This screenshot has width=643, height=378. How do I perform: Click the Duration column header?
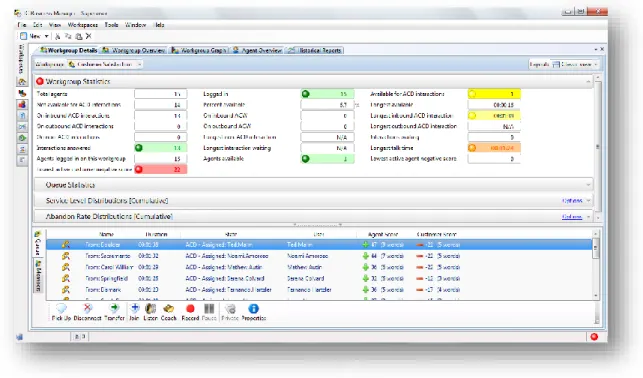point(156,234)
